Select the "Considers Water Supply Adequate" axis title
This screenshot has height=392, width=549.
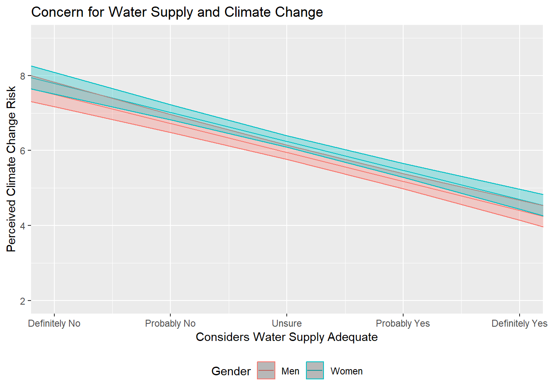pyautogui.click(x=286, y=337)
